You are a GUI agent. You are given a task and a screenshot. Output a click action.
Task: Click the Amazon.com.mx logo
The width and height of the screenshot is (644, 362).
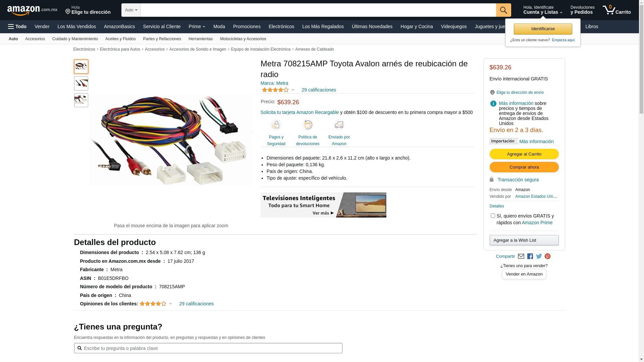tap(32, 10)
